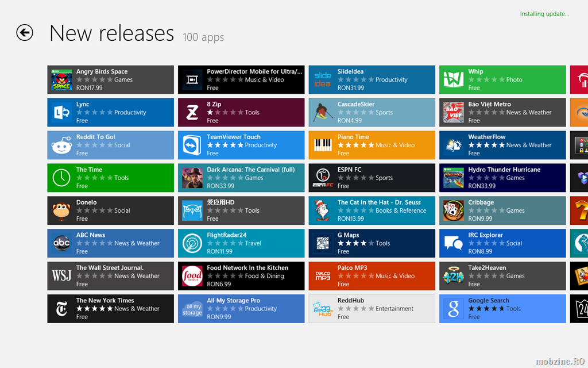Open the Palco MP3 logo icon
588x368 pixels.
coord(323,275)
